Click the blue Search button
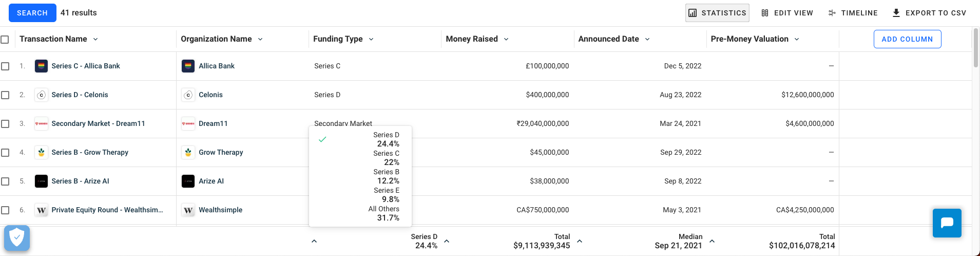Viewport: 980px width, 256px height. point(32,13)
